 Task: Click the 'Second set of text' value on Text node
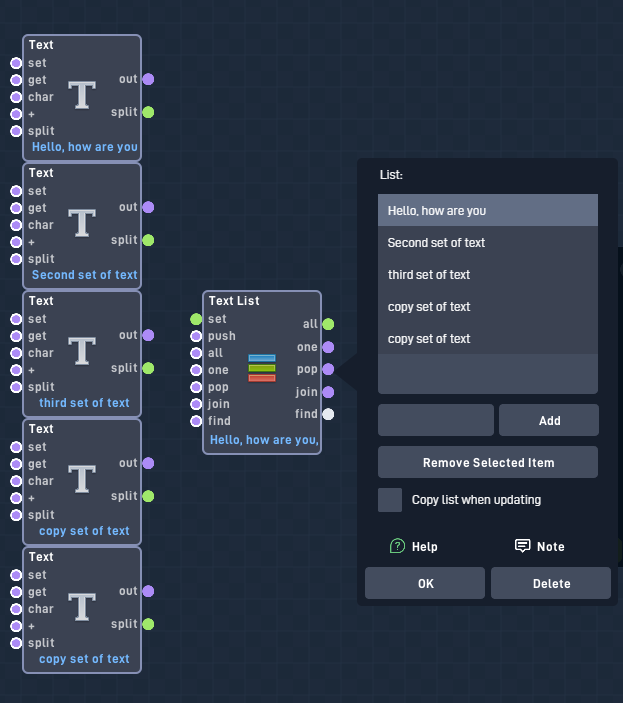tap(84, 275)
